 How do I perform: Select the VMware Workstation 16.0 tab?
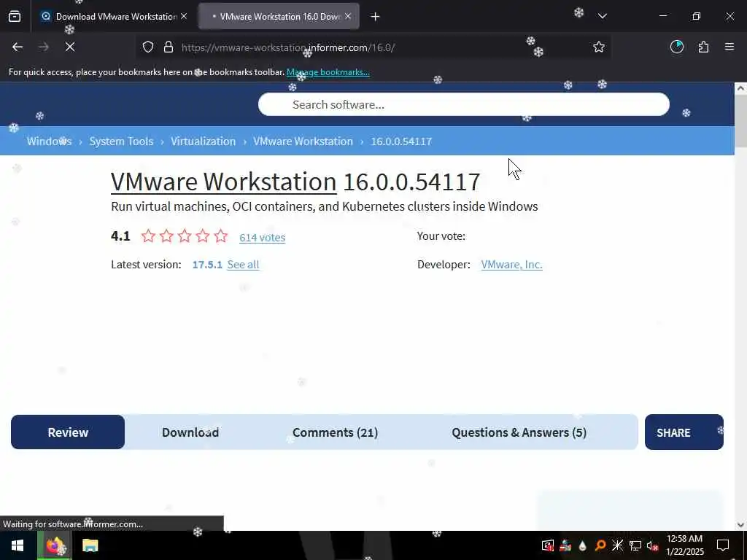(x=279, y=17)
